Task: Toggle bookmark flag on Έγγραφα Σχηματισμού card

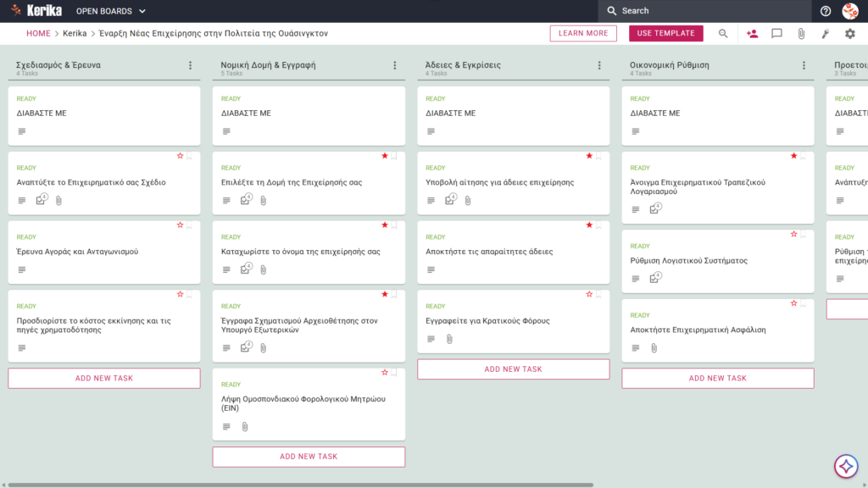Action: click(394, 295)
